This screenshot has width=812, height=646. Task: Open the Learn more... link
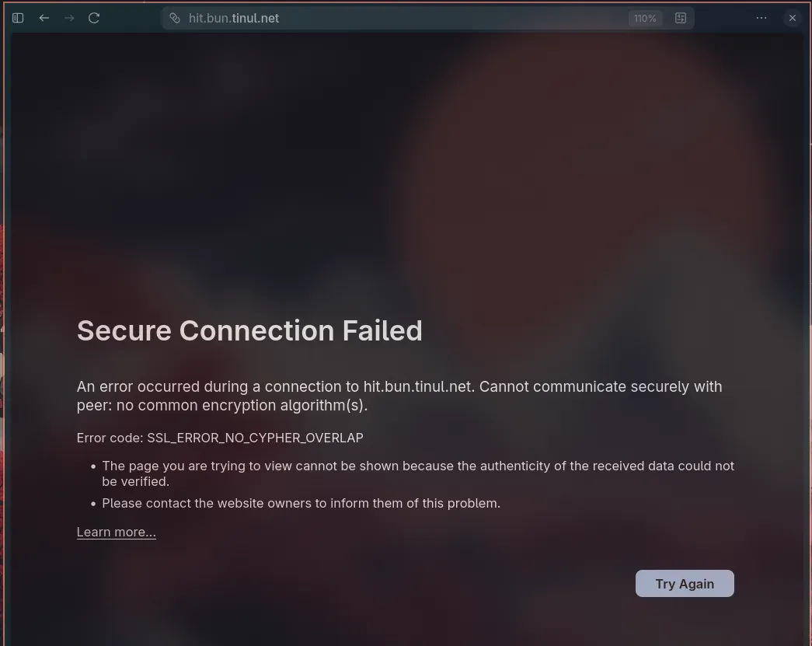pyautogui.click(x=117, y=533)
